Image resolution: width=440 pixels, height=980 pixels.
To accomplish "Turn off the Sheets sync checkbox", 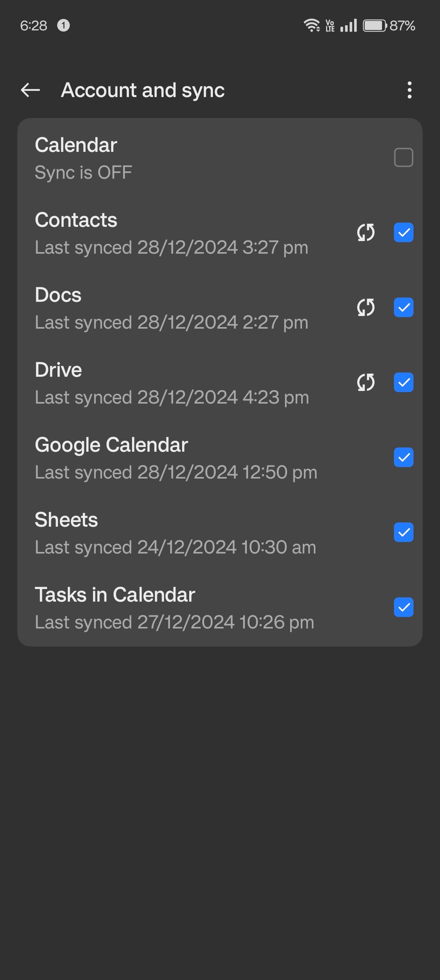I will [403, 532].
